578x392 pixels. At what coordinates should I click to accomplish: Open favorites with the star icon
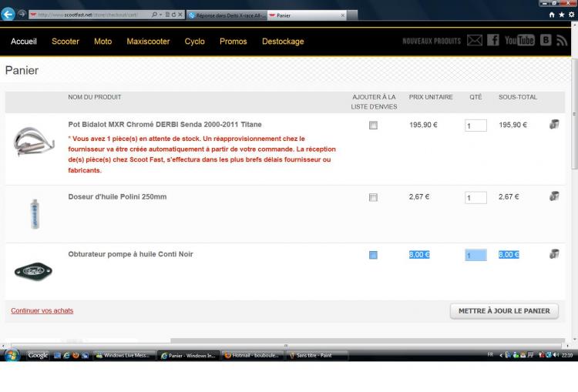(x=561, y=15)
